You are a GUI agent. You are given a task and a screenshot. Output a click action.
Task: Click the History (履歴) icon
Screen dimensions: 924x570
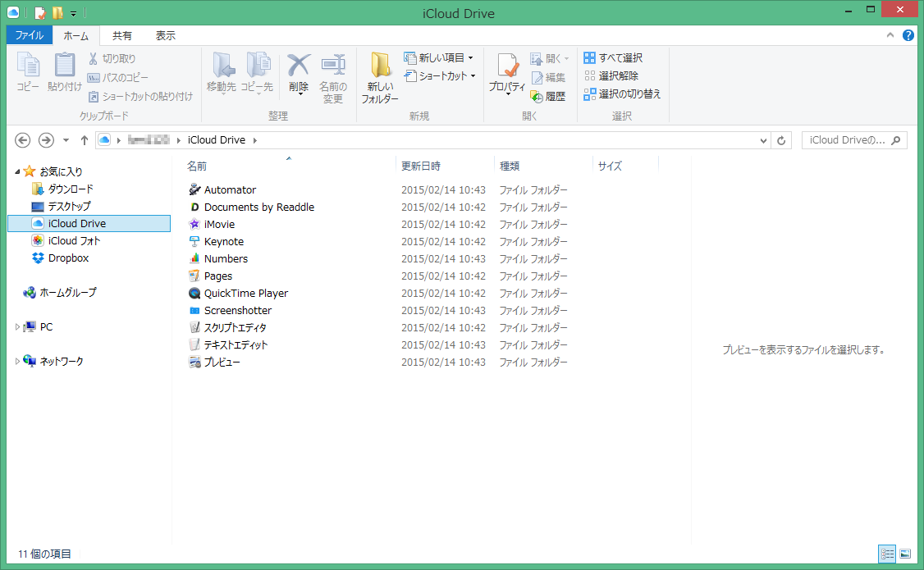pos(537,96)
